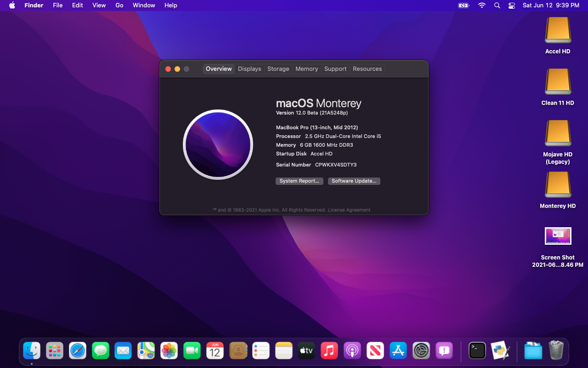The width and height of the screenshot is (588, 368).
Task: Open System Preferences gear icon
Action: (421, 351)
